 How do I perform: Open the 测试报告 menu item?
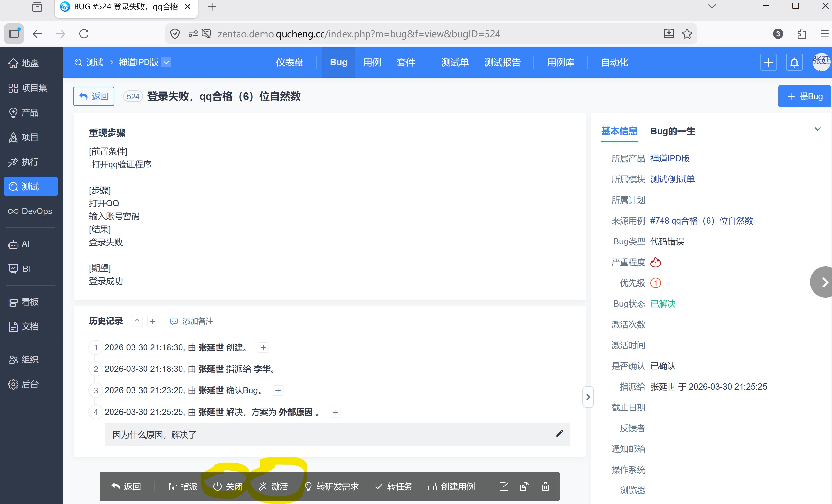point(502,62)
